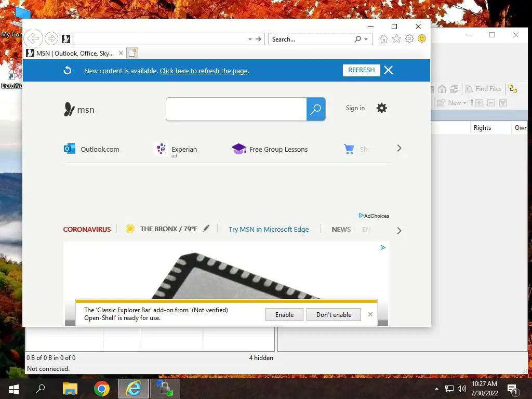532x399 pixels.
Task: Click the chip advertisement image
Action: point(227,271)
